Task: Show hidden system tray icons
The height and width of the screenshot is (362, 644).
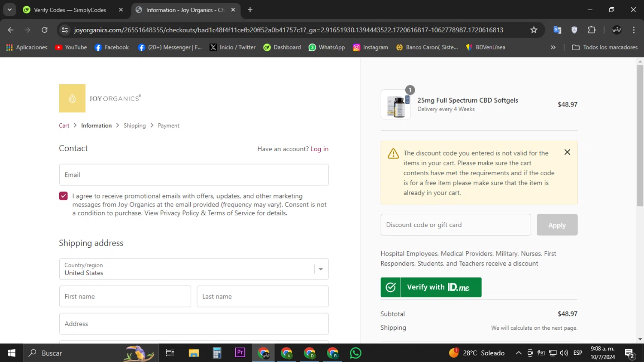Action: pyautogui.click(x=519, y=353)
